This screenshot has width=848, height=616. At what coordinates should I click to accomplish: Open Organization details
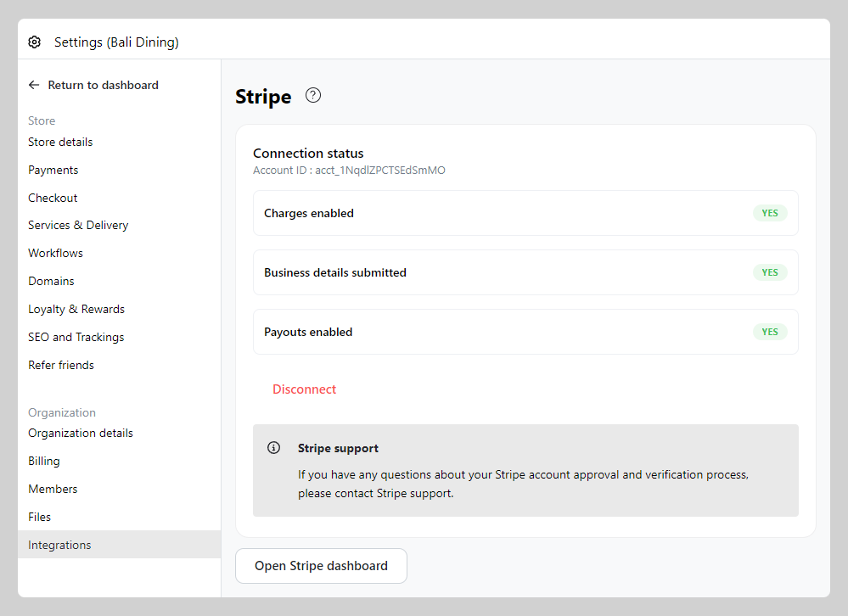point(81,434)
